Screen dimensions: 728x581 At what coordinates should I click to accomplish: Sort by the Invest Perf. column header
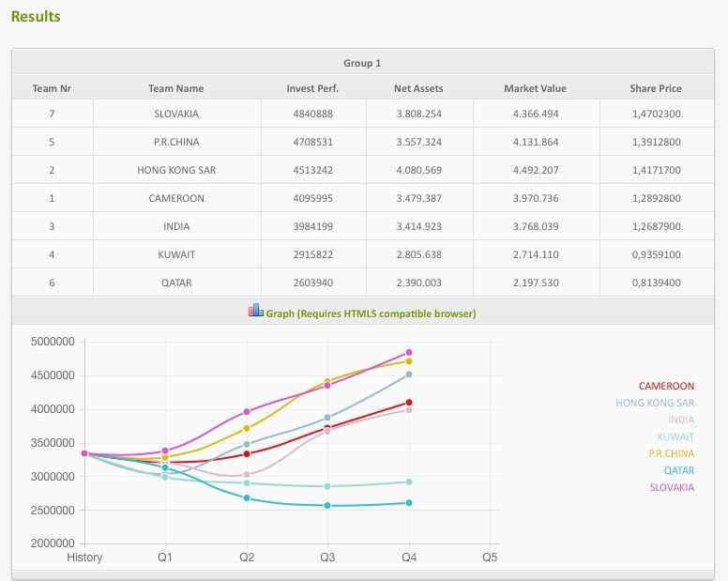[312, 88]
